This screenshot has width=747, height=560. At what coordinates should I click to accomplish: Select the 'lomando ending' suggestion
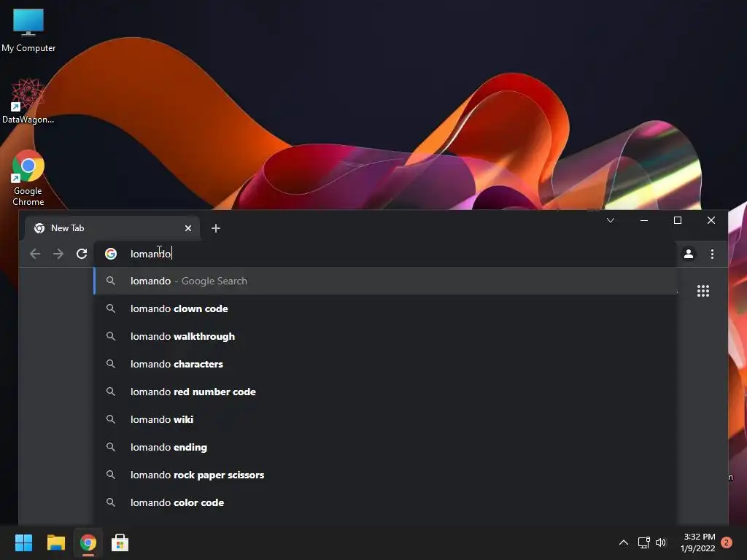(x=385, y=447)
